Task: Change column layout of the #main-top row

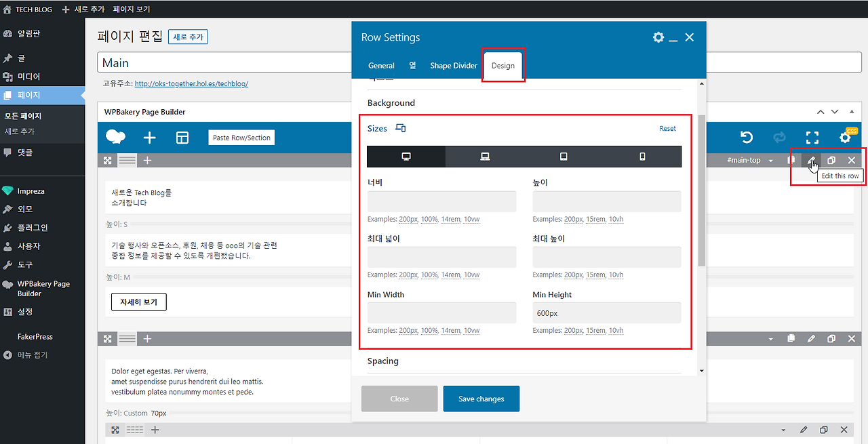Action: point(127,161)
